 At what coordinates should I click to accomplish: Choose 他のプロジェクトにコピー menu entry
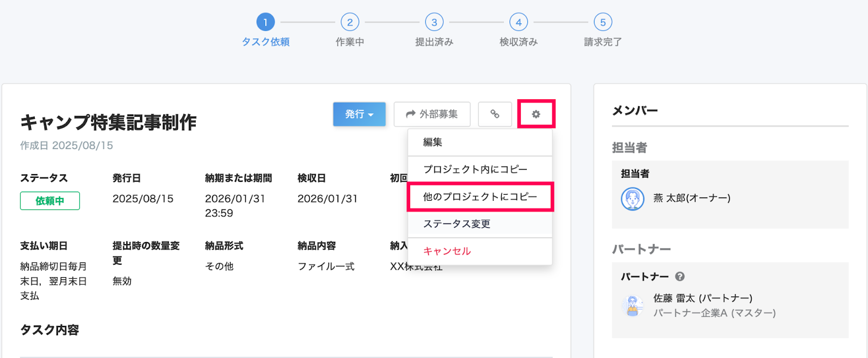tap(480, 196)
